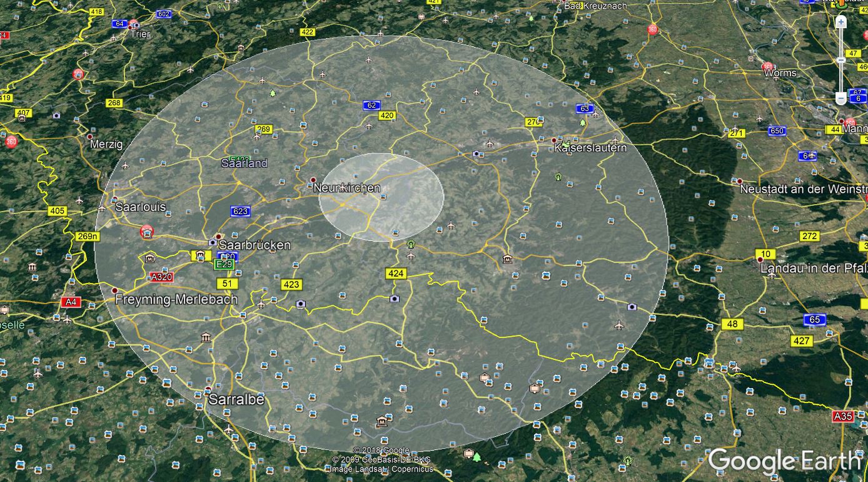This screenshot has height=482, width=868.
Task: Click the camera icon below road 424
Action: (x=394, y=299)
